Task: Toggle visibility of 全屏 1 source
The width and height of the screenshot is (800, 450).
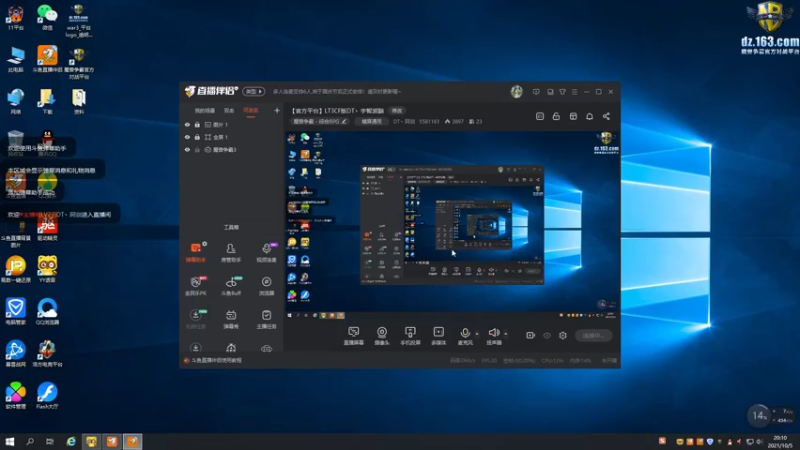Action: click(x=187, y=137)
